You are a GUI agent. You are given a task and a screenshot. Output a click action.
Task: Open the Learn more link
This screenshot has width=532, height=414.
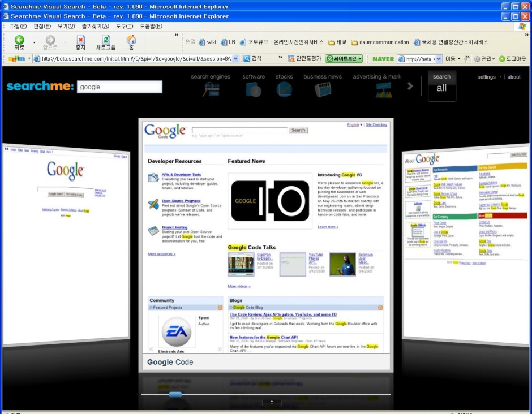coord(328,227)
